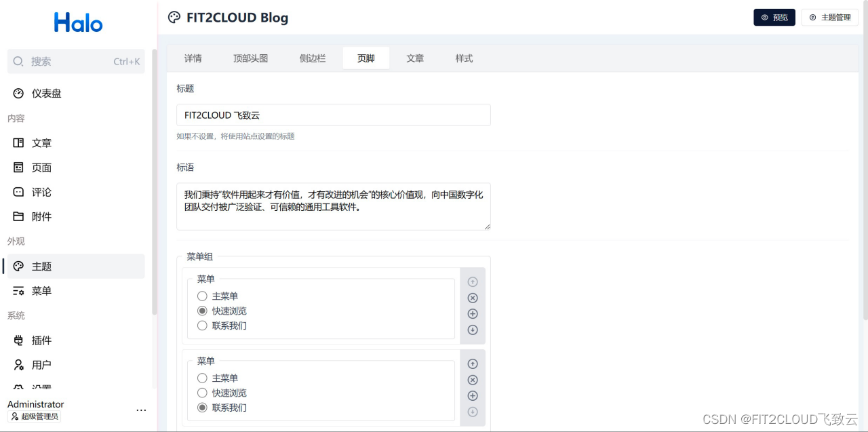Select 快速浏览 in the first menu group
The height and width of the screenshot is (432, 868).
tap(202, 311)
